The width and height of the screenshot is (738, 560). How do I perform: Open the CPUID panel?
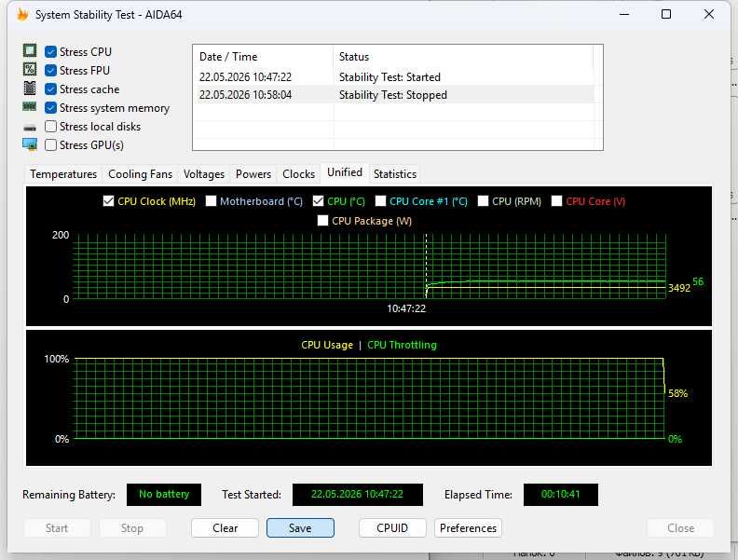click(x=392, y=528)
